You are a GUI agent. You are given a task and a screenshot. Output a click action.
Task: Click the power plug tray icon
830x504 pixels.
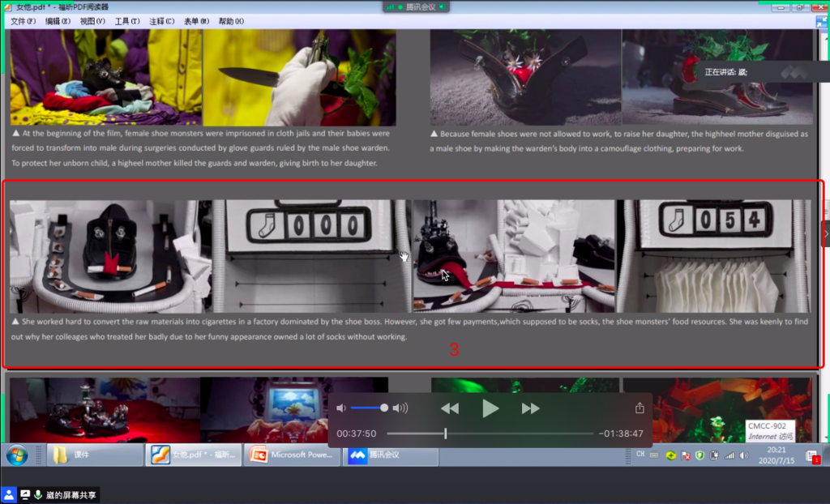[x=714, y=455]
